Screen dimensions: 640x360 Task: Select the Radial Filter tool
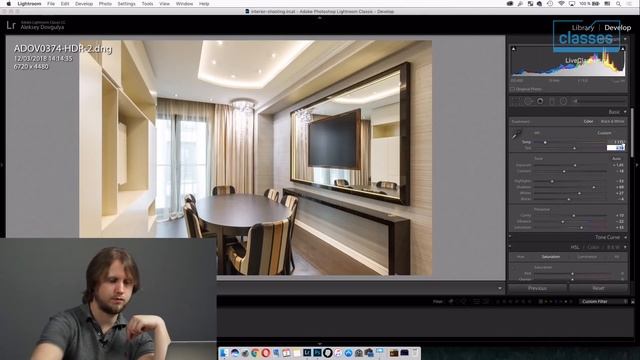pos(563,101)
